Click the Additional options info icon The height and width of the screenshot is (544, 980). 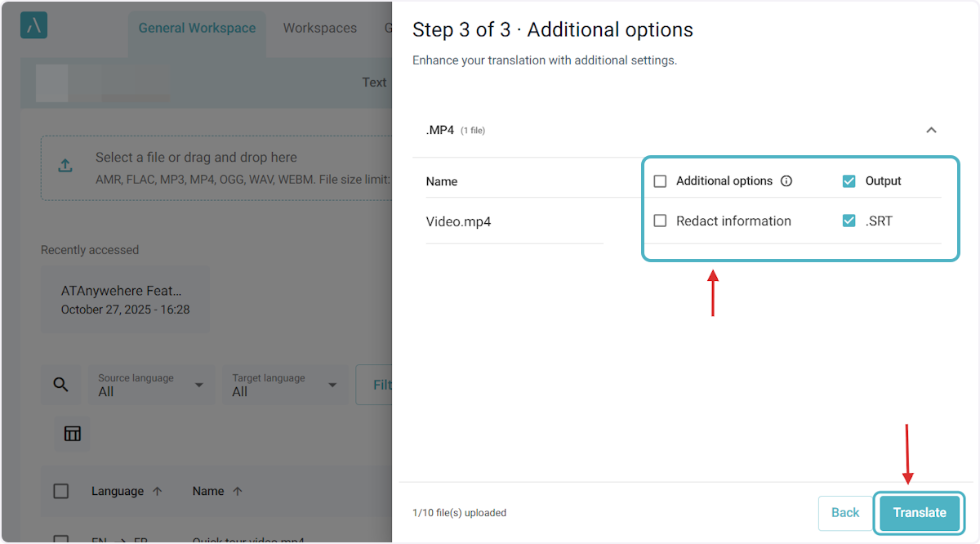(x=786, y=181)
